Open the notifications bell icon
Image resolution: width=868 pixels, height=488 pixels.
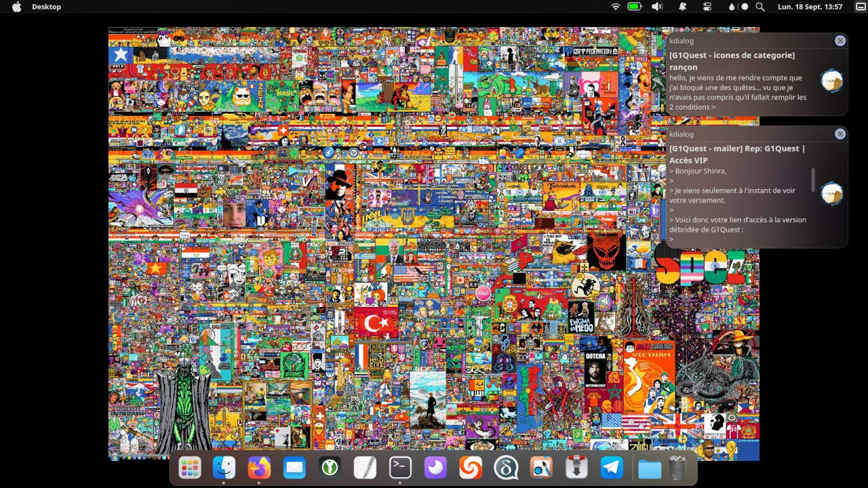[x=682, y=6]
